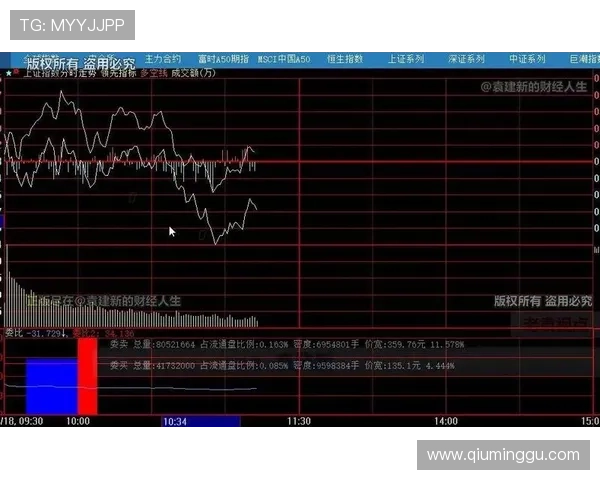600x480 pixels.
Task: Click the 09:30 time axis label
Action: point(31,421)
